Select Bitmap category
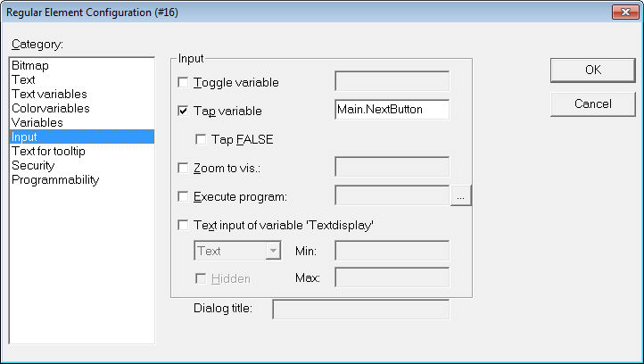Screen dimensions: 644x364 82,65
